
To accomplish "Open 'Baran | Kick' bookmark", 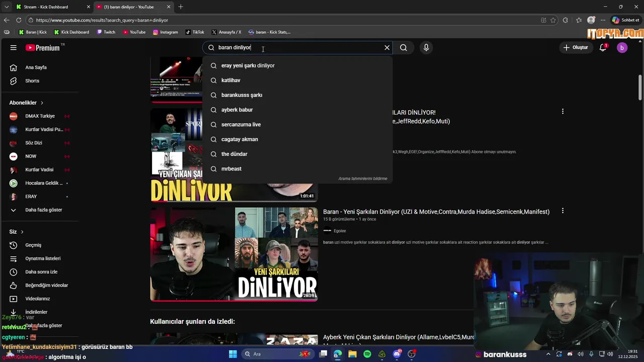I will pos(33,32).
